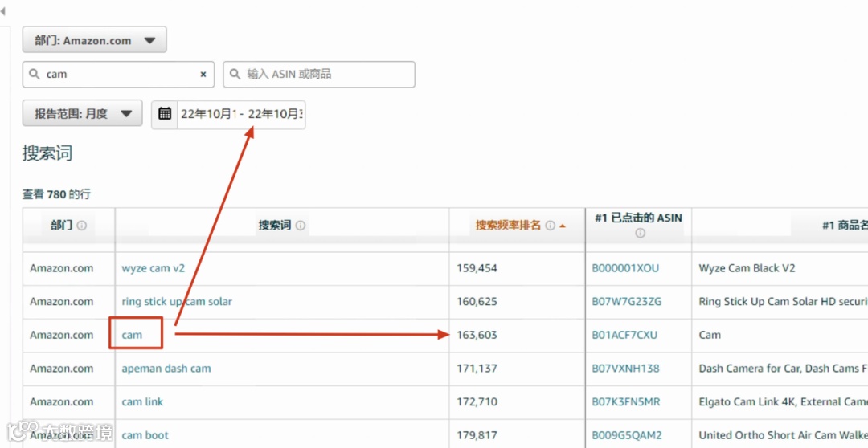Screen dimensions: 868x448
Task: Click the search term field containing cam
Action: (x=118, y=74)
